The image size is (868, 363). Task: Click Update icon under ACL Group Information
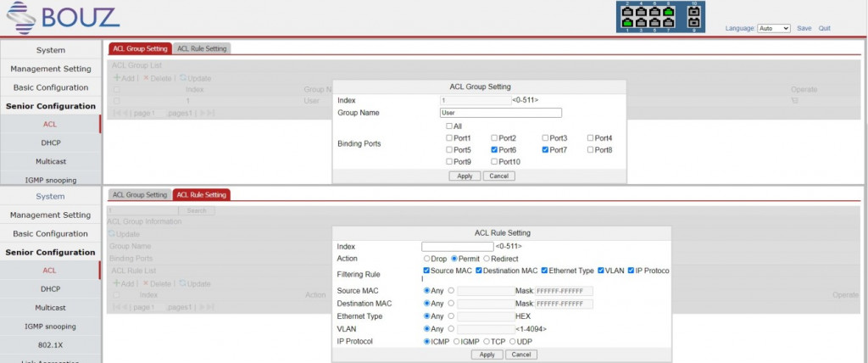111,234
